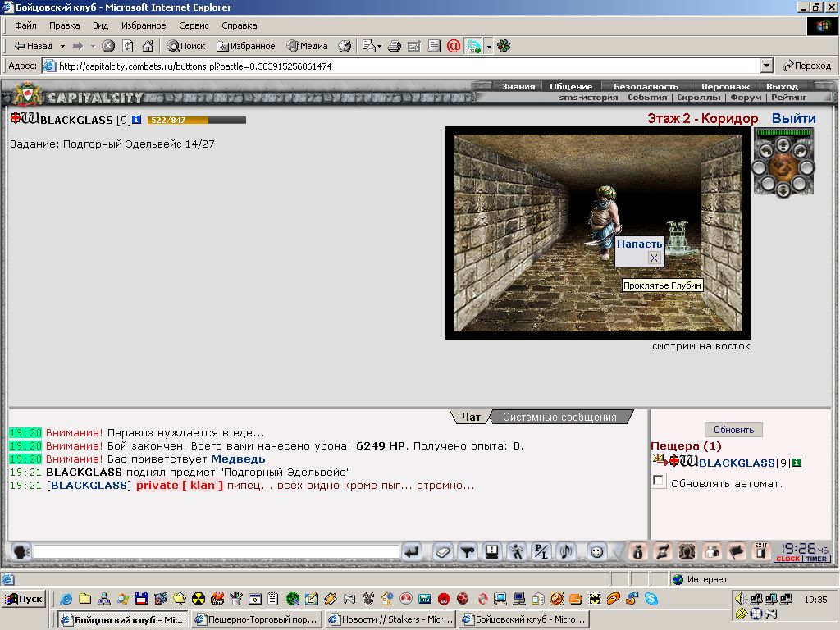Open smileys with the smiley-face icon

pos(596,551)
